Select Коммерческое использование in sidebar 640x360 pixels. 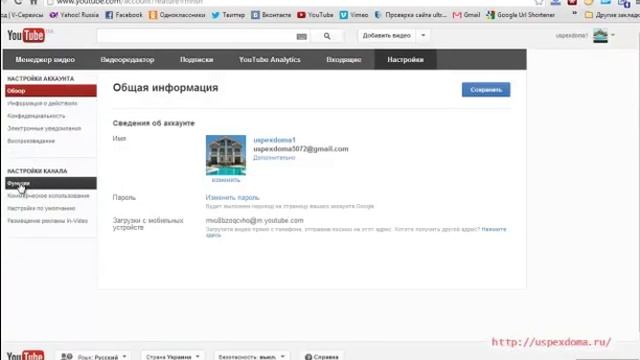pos(48,196)
